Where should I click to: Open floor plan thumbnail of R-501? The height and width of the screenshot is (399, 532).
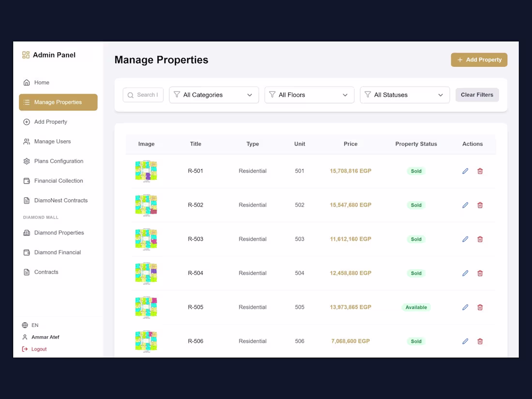146,171
